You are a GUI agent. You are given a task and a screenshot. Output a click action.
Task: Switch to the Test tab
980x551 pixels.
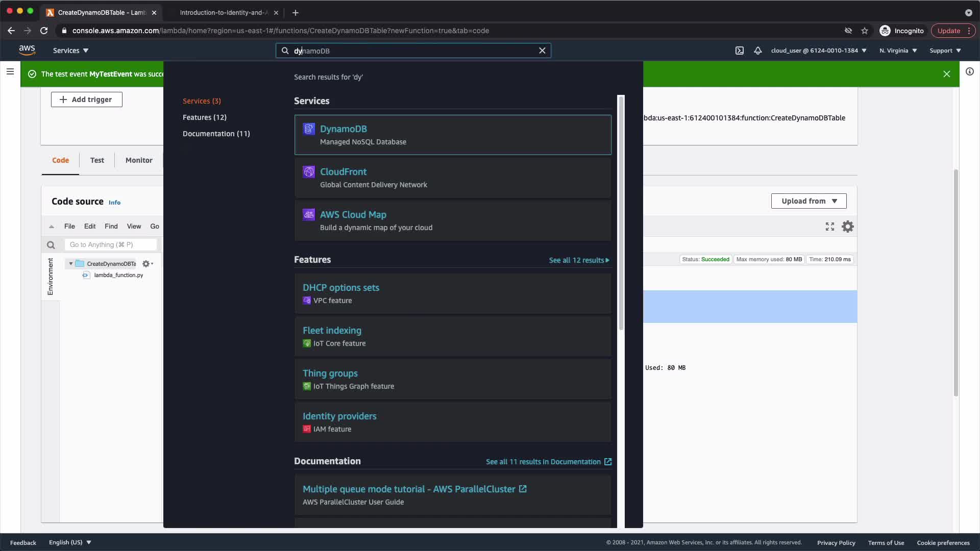coord(97,160)
